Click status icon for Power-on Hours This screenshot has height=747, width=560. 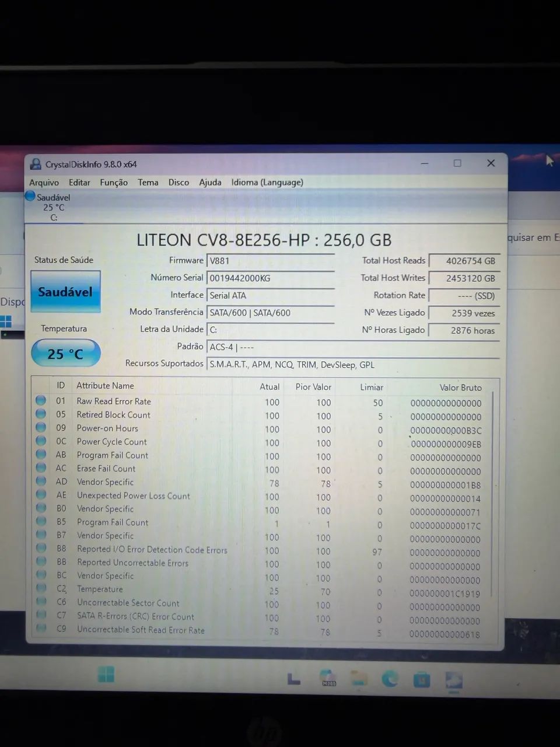41,427
